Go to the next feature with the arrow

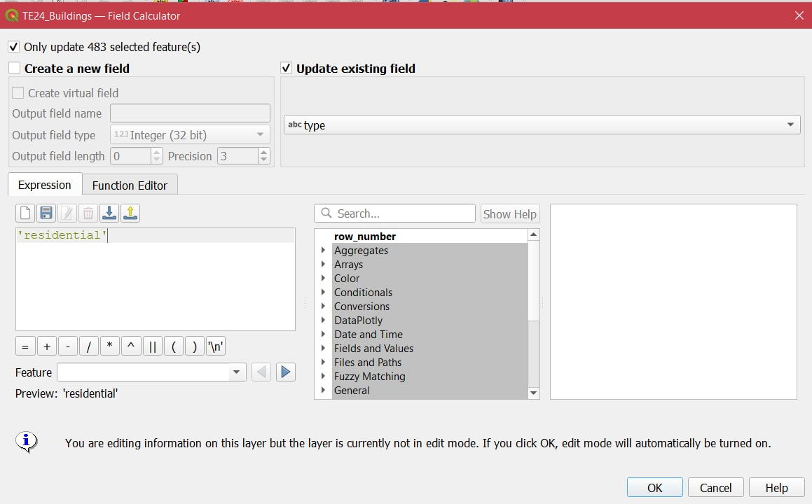(x=285, y=372)
